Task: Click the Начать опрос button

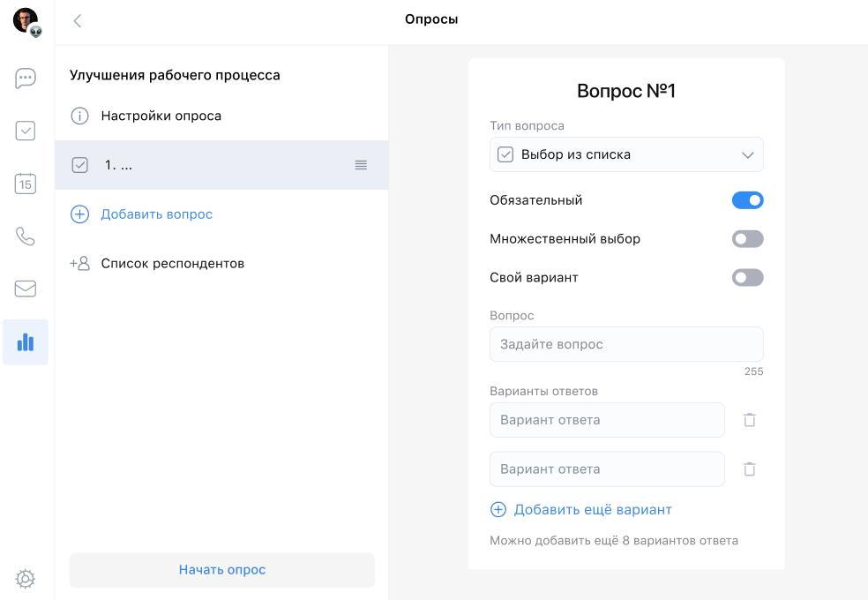Action: click(x=222, y=570)
